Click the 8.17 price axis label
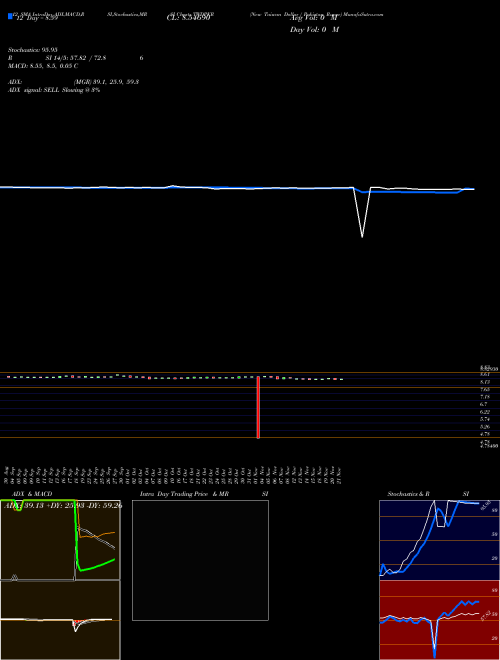The width and height of the screenshot is (500, 660). [x=485, y=382]
